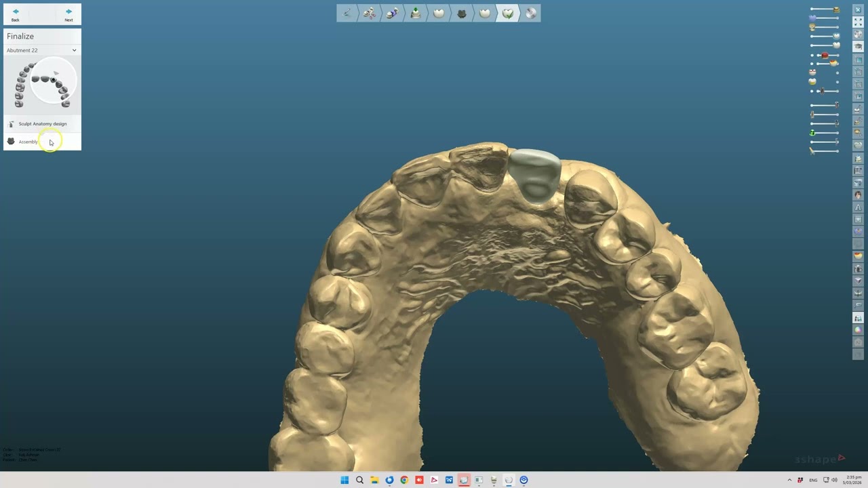The width and height of the screenshot is (868, 488).
Task: Open the taskbar clock and date
Action: [x=852, y=480]
